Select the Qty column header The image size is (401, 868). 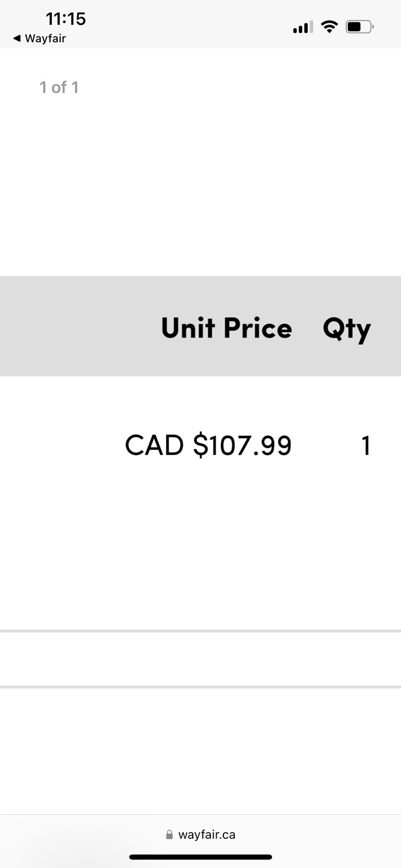coord(346,329)
